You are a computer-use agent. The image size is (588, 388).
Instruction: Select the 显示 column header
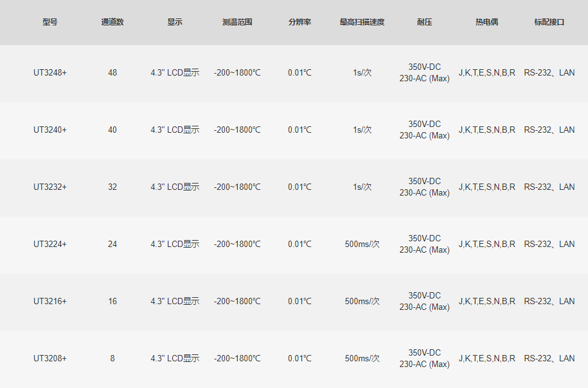tap(175, 22)
